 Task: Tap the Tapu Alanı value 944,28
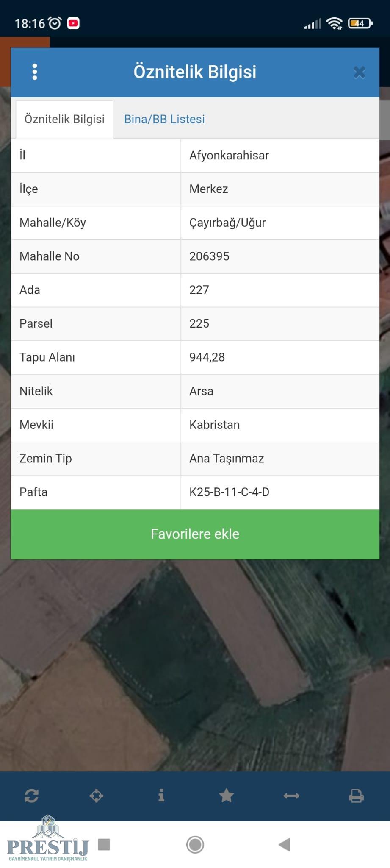(x=207, y=357)
